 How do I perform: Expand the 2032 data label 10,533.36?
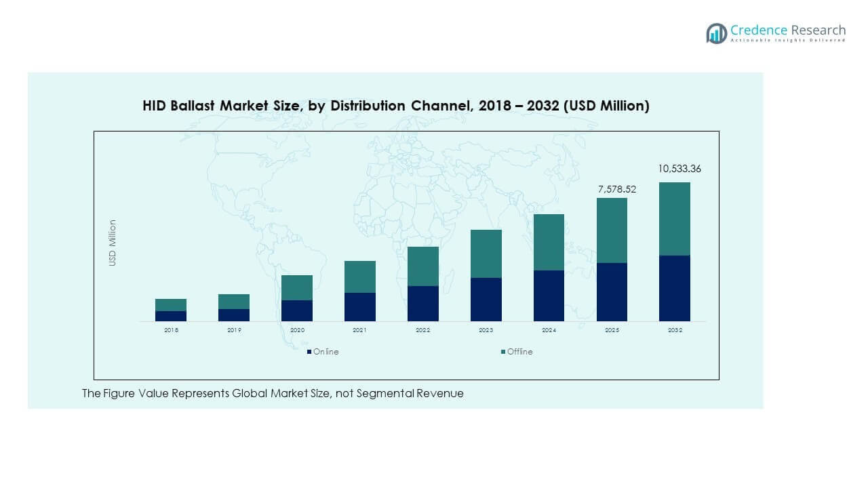coord(680,169)
